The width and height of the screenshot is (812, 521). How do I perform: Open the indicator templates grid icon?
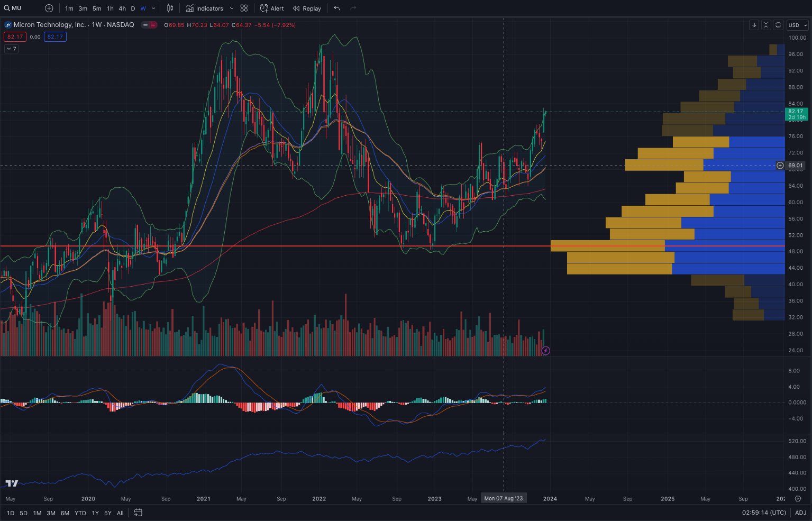coord(244,8)
